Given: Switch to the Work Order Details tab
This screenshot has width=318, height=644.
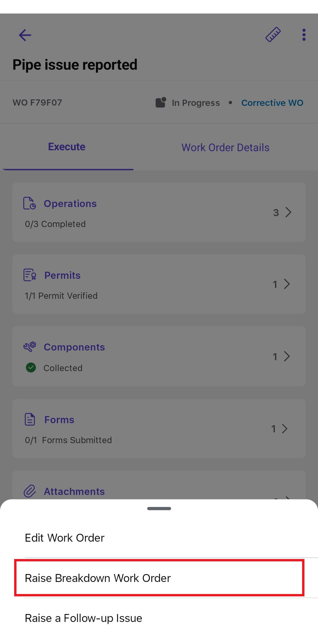Looking at the screenshot, I should tap(225, 148).
